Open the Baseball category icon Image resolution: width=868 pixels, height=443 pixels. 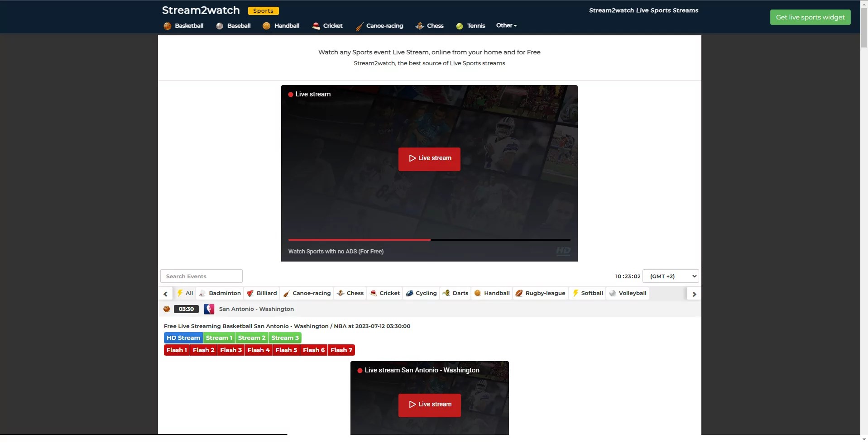point(220,26)
